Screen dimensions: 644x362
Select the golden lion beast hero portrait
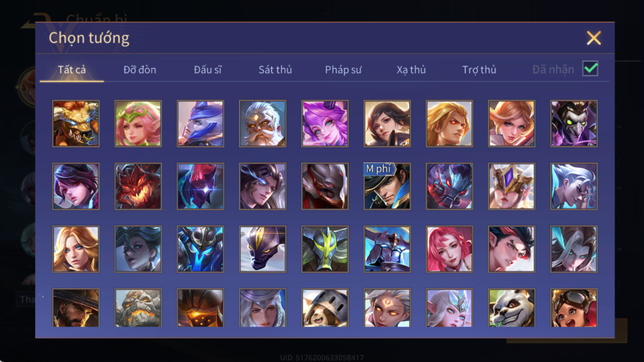click(x=76, y=123)
